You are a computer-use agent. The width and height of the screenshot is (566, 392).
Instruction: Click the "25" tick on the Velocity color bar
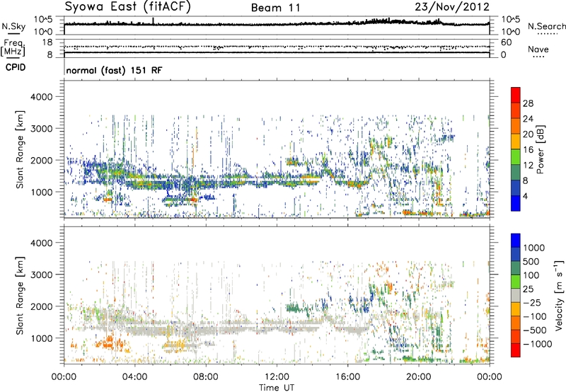click(529, 289)
